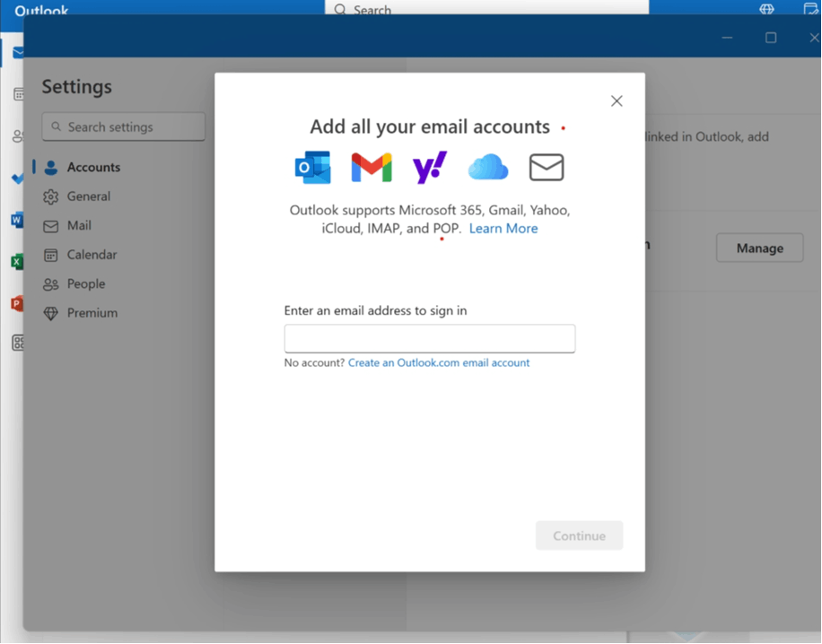Click the Search settings box
822x644 pixels.
123,126
